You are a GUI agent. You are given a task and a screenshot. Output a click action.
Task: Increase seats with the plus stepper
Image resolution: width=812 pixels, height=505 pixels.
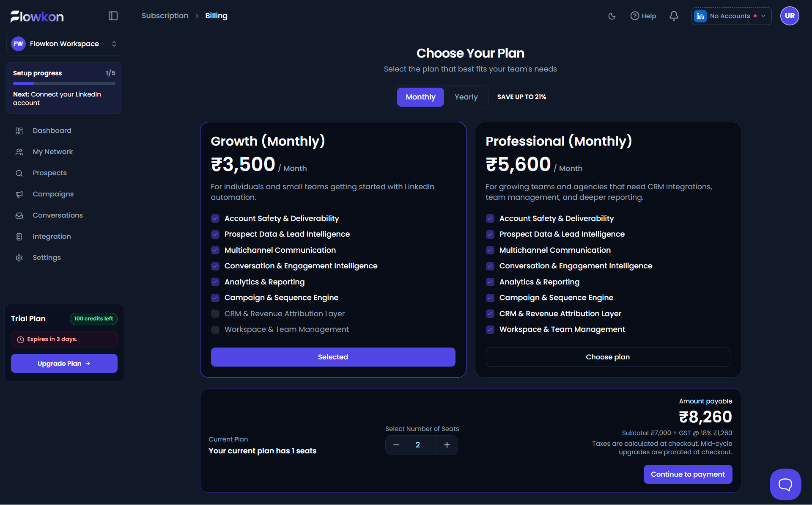447,445
